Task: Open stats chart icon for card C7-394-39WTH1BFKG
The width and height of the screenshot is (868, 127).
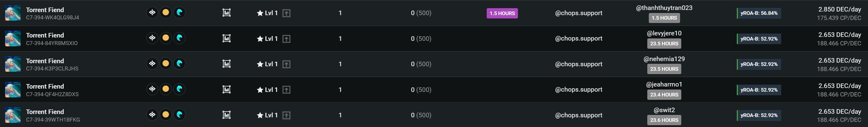Action: (x=226, y=115)
